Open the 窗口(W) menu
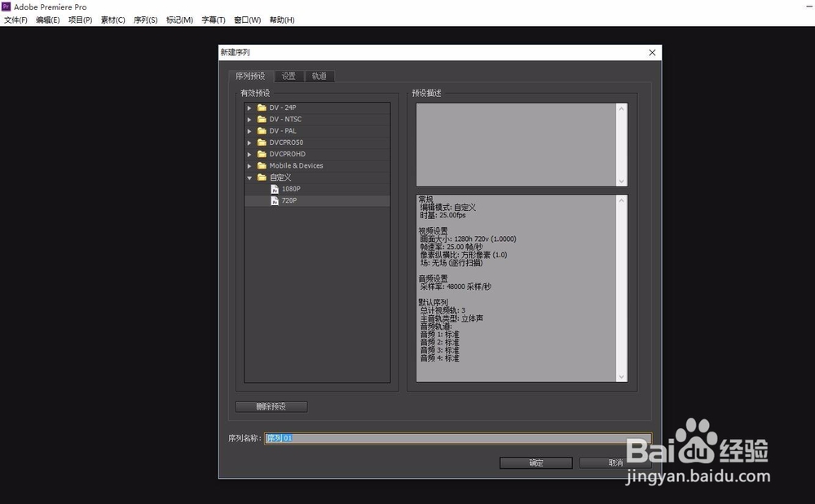815x504 pixels. 248,20
